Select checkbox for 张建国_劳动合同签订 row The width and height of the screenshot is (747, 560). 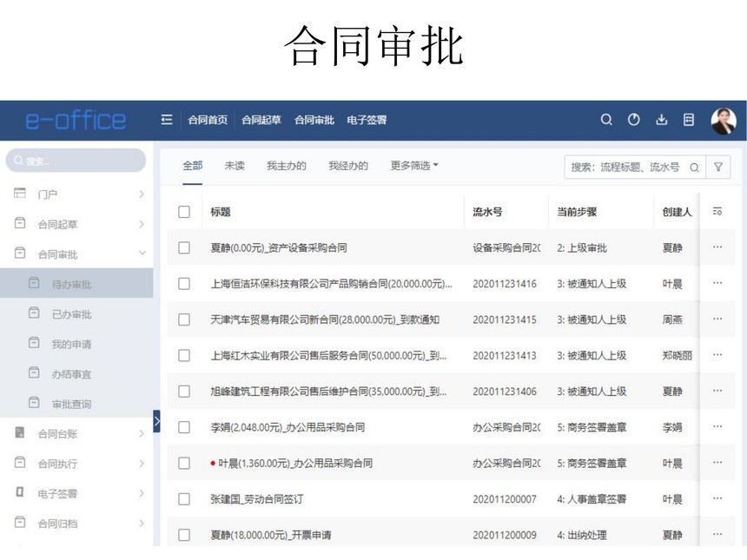click(x=184, y=499)
